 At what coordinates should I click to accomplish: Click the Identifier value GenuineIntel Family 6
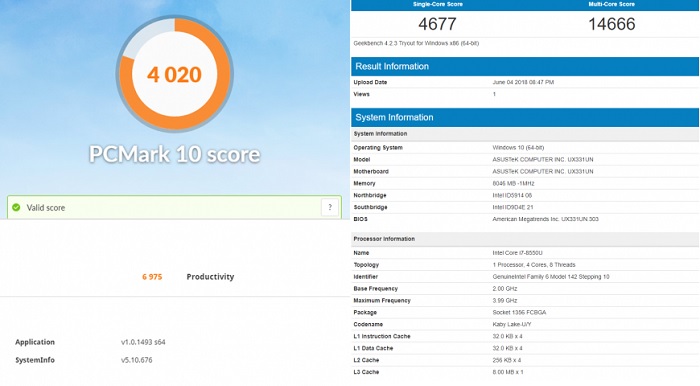551,277
